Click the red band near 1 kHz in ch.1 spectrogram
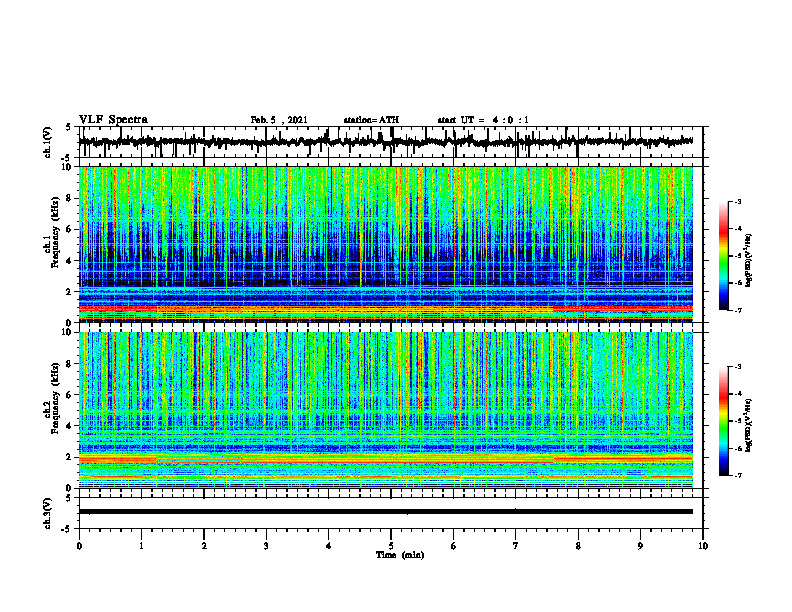This screenshot has height=612, width=792. coord(386,306)
